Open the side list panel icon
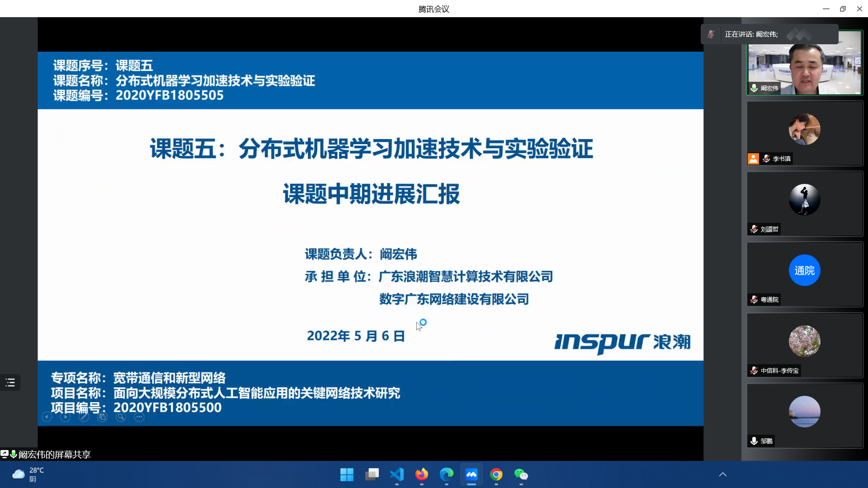Viewport: 868px width, 488px height. click(x=10, y=383)
